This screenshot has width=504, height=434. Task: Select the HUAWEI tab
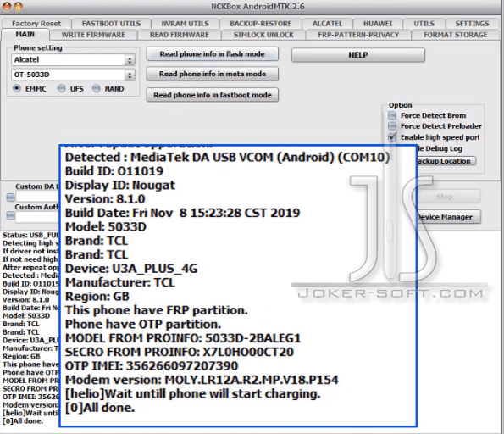pyautogui.click(x=378, y=24)
